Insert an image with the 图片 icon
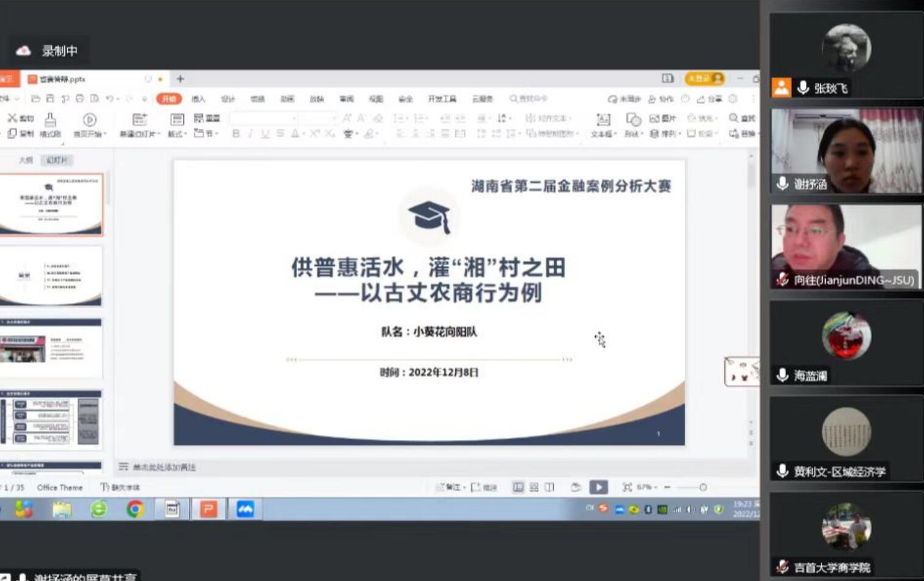 pyautogui.click(x=662, y=119)
